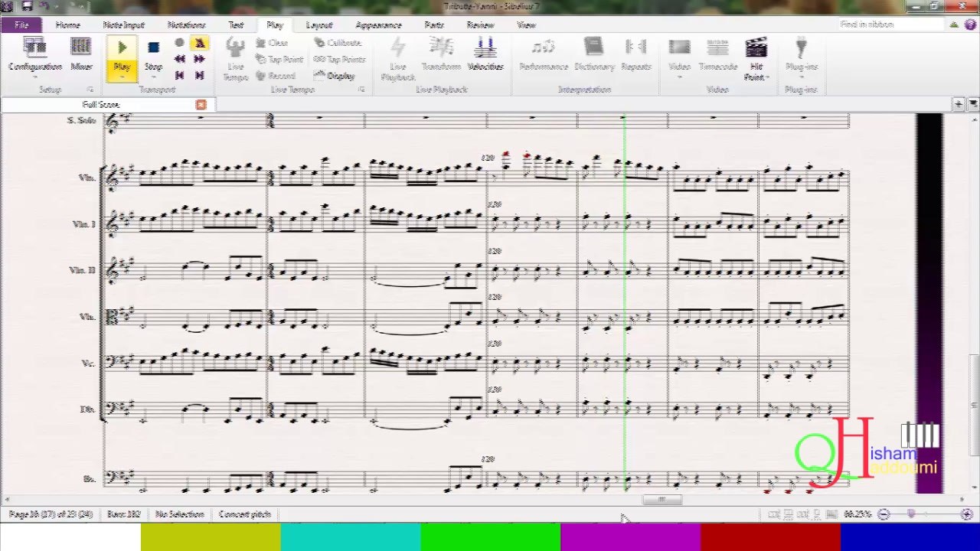The width and height of the screenshot is (980, 551).
Task: Click the round record button in Transport
Action: coord(179,43)
